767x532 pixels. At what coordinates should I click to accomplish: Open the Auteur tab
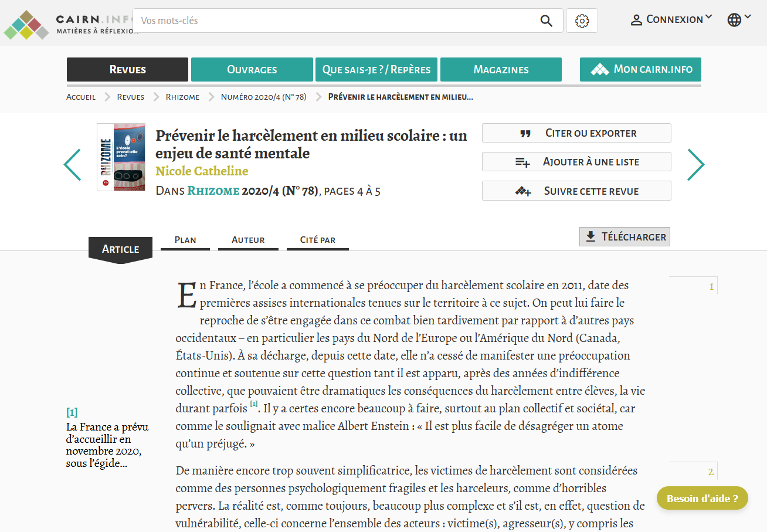248,240
